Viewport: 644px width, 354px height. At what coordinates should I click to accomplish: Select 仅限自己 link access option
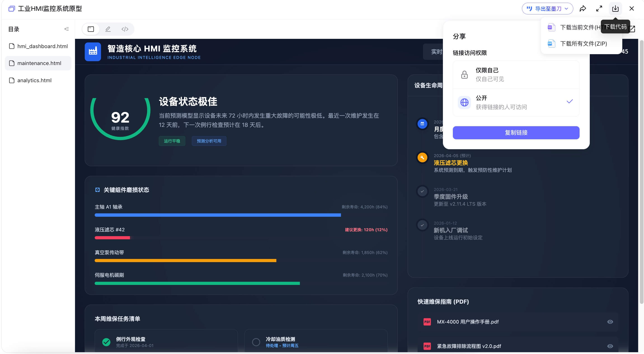516,74
